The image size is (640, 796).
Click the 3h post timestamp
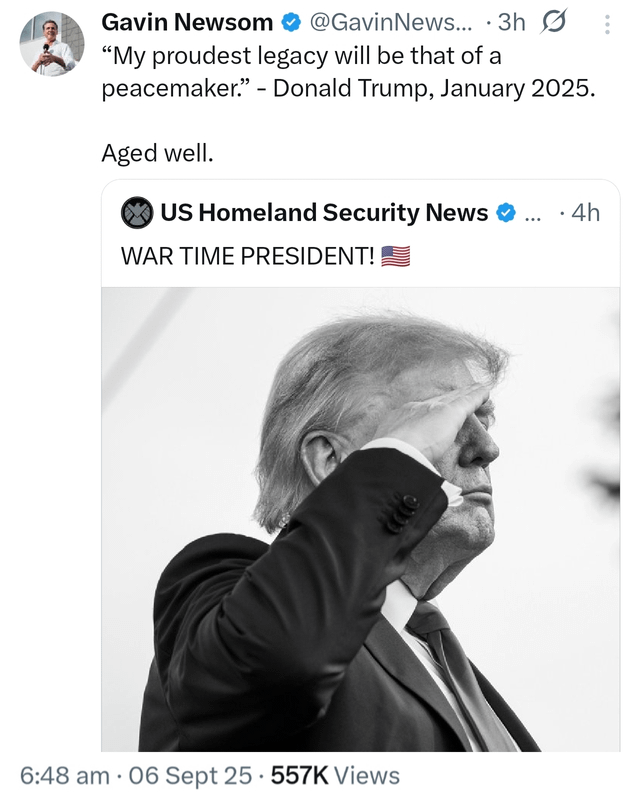point(511,22)
